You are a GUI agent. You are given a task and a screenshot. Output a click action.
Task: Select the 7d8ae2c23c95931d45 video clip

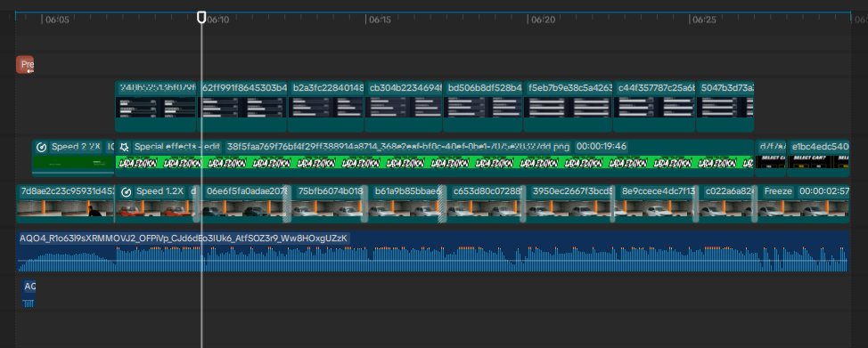[65, 203]
